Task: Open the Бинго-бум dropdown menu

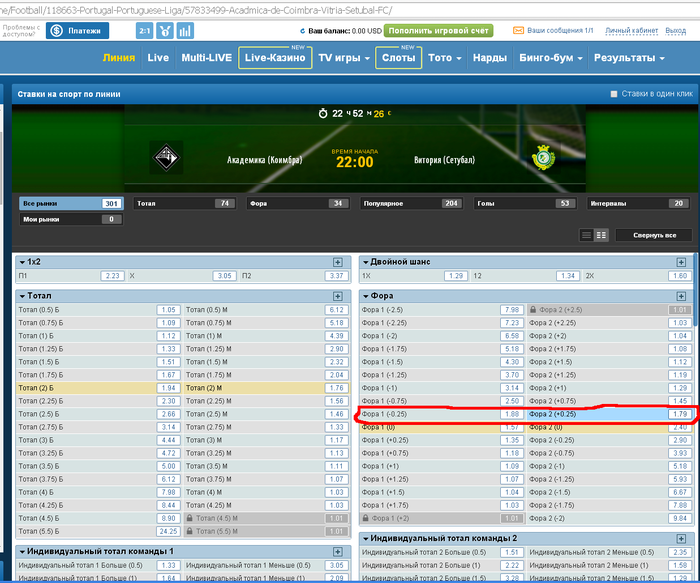Action: [x=551, y=58]
